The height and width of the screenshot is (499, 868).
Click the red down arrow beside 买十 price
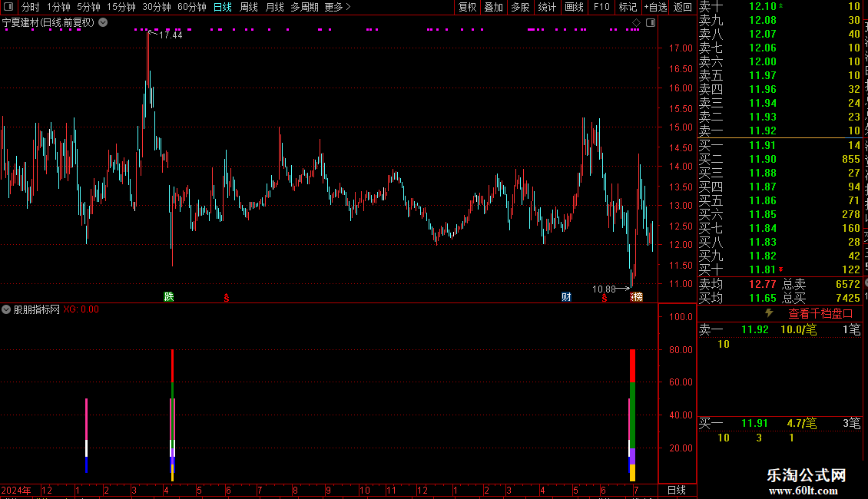coord(781,269)
